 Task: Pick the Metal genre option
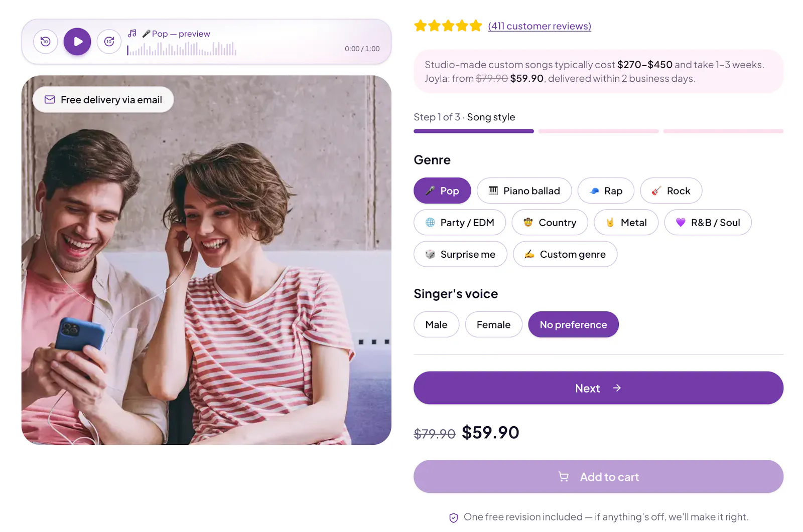click(x=626, y=222)
